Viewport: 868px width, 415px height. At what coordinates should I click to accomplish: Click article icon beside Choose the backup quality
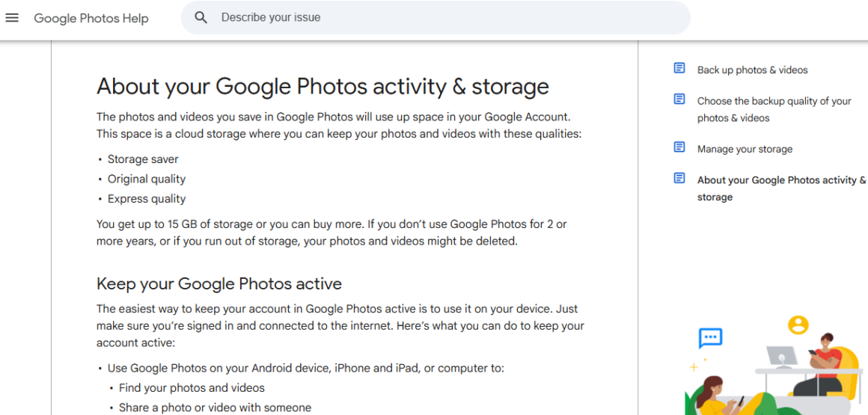coord(679,99)
